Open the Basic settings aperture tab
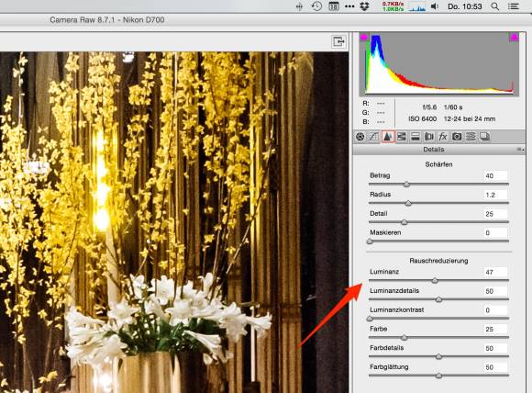 pyautogui.click(x=360, y=137)
